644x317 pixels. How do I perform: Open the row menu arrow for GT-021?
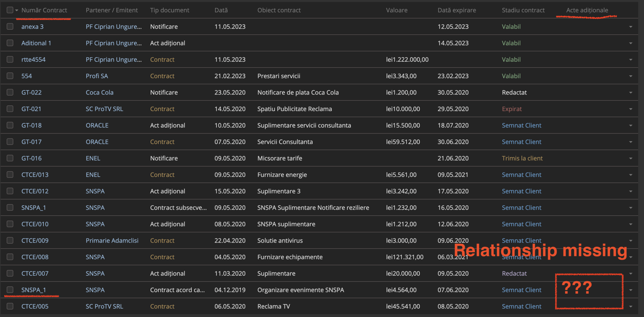(630, 109)
